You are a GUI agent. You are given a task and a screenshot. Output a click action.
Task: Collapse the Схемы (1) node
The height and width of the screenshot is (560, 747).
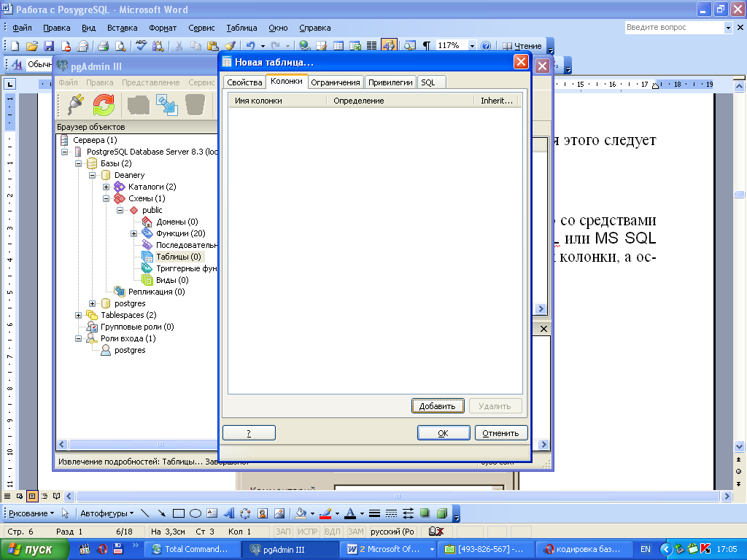click(x=107, y=198)
